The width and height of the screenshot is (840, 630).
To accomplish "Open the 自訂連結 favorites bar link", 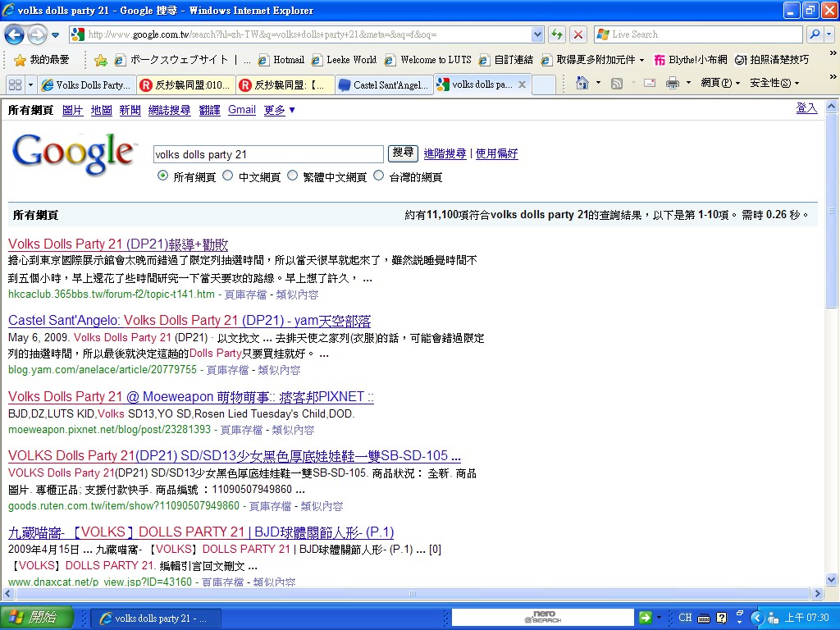I will [505, 60].
